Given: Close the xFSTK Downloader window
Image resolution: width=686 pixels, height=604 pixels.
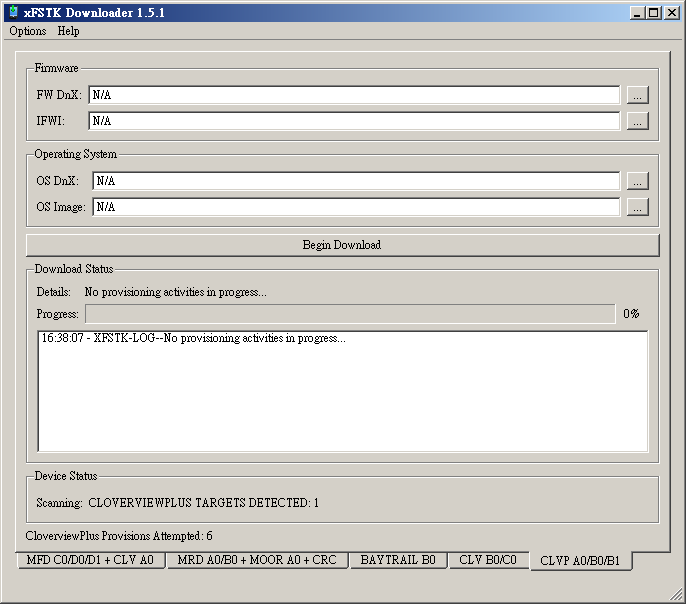Looking at the screenshot, I should [672, 13].
